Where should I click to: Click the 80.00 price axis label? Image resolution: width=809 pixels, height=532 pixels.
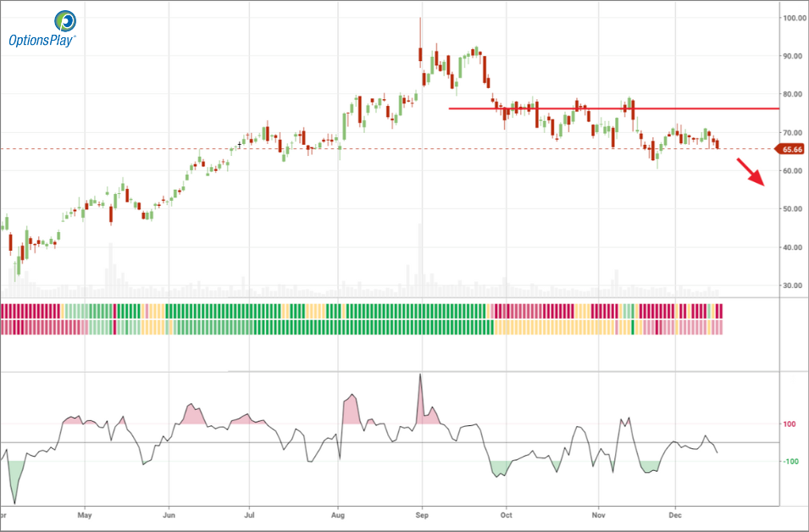click(x=794, y=94)
